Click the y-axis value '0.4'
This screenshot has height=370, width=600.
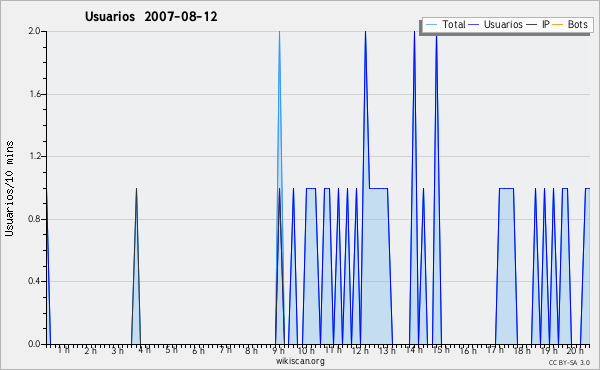tap(34, 282)
